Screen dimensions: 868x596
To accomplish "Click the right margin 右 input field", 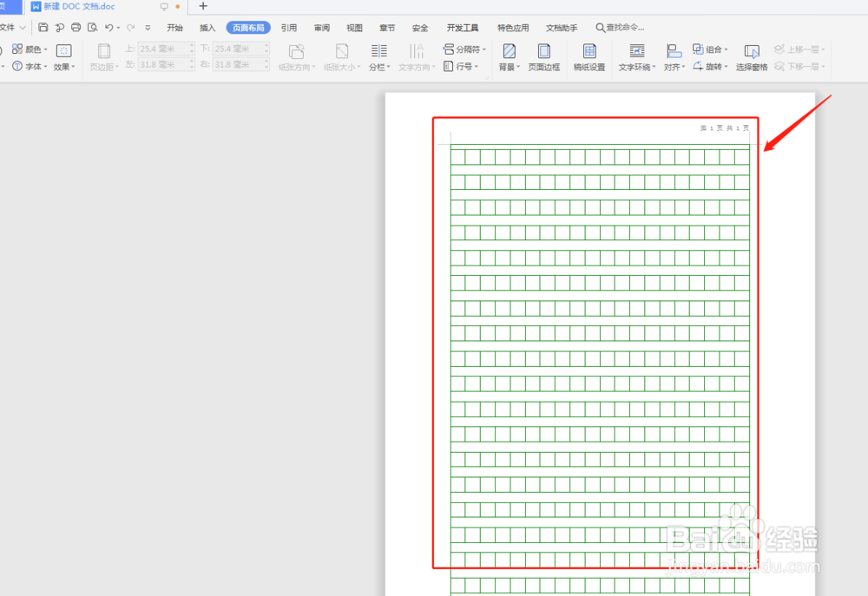I will click(240, 65).
